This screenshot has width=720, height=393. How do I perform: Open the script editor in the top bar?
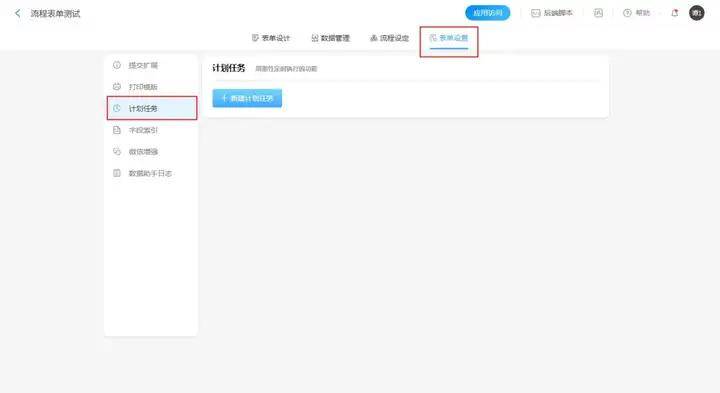(x=552, y=13)
